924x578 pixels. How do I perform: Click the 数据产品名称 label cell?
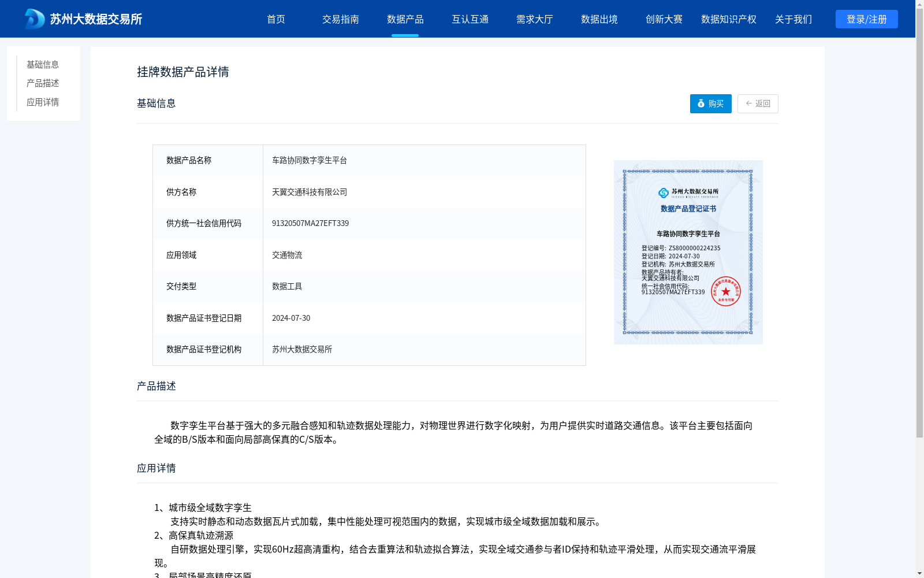(x=208, y=161)
